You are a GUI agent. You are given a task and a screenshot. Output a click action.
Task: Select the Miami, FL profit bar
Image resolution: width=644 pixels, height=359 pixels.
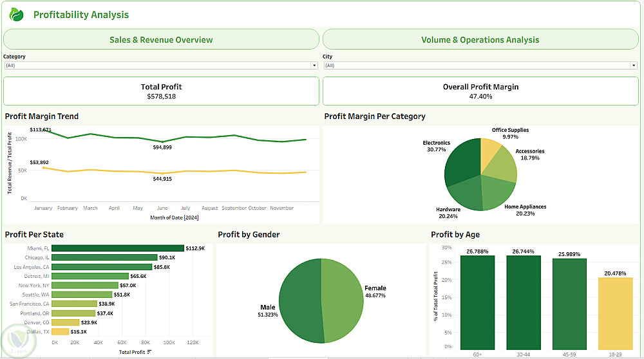click(x=117, y=248)
